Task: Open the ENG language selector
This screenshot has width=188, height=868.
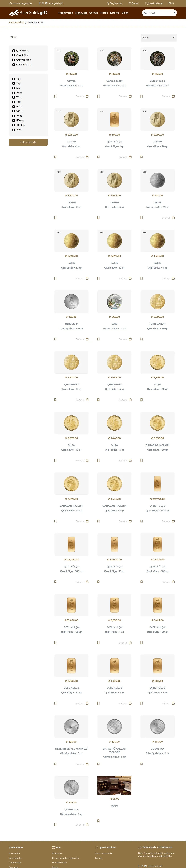Action: (171, 3)
